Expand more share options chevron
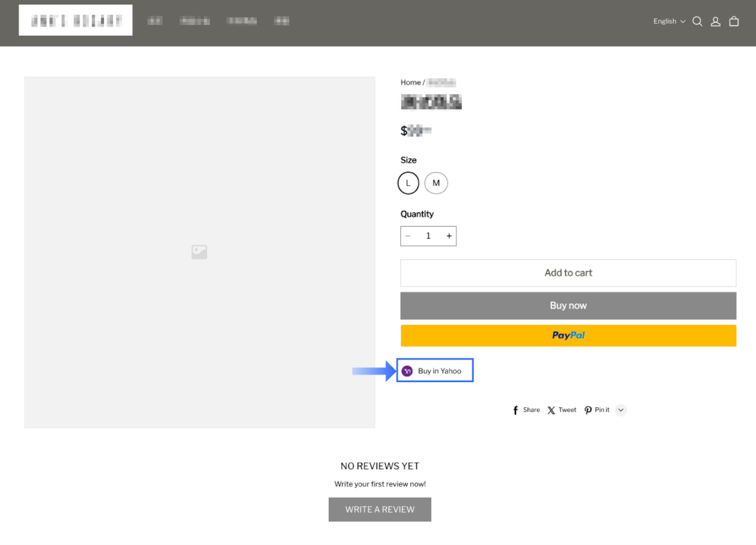This screenshot has height=545, width=756. [621, 410]
